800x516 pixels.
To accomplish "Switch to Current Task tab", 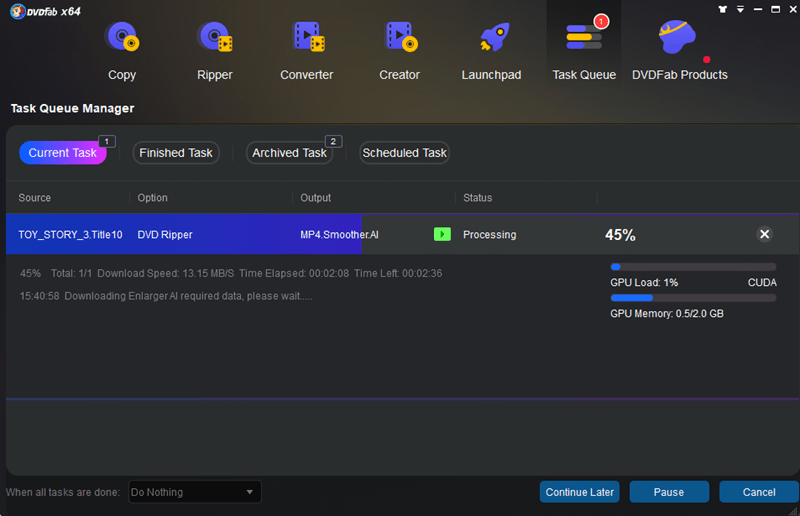I will (62, 153).
